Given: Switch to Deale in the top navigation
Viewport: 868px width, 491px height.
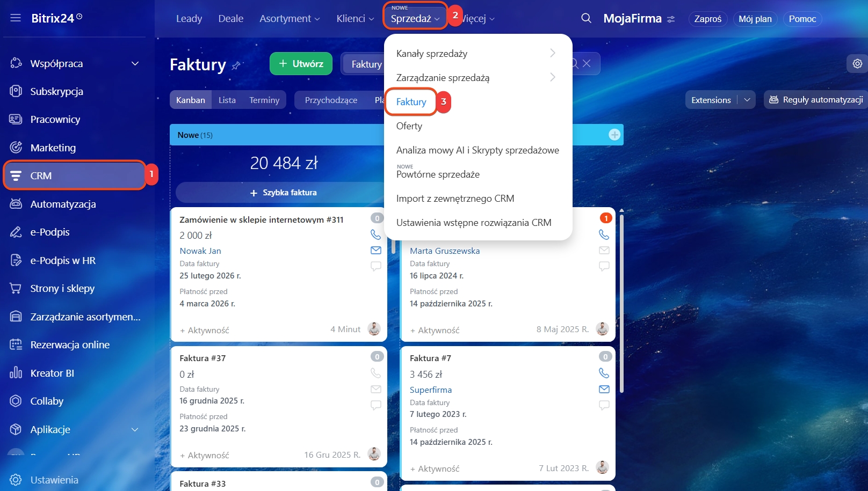Looking at the screenshot, I should 231,19.
